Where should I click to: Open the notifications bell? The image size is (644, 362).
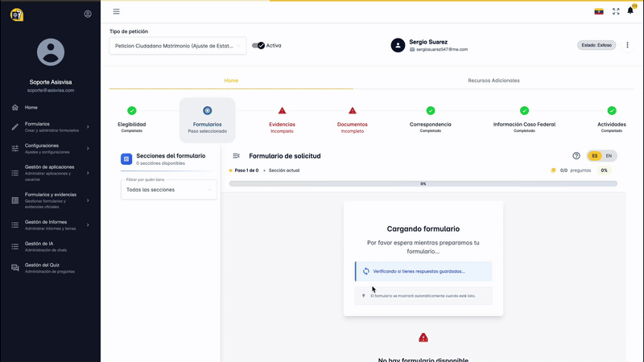(x=630, y=11)
